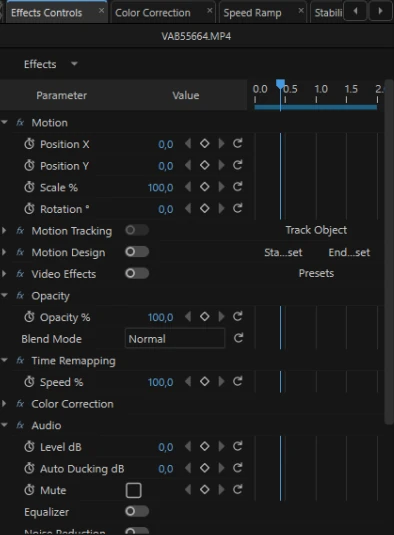Toggle the Position X keyframe stopwatch
Viewport: 394px width, 535px height.
(29, 144)
